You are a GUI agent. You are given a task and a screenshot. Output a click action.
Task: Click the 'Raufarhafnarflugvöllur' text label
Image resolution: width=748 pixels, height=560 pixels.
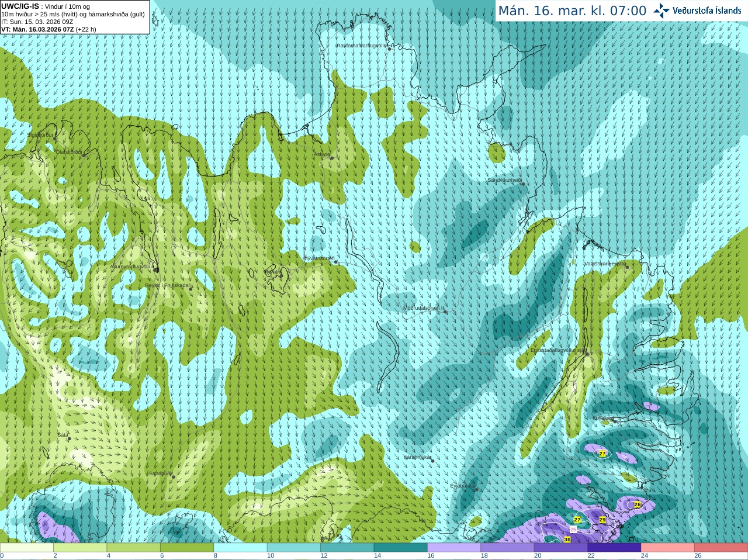[x=362, y=45]
